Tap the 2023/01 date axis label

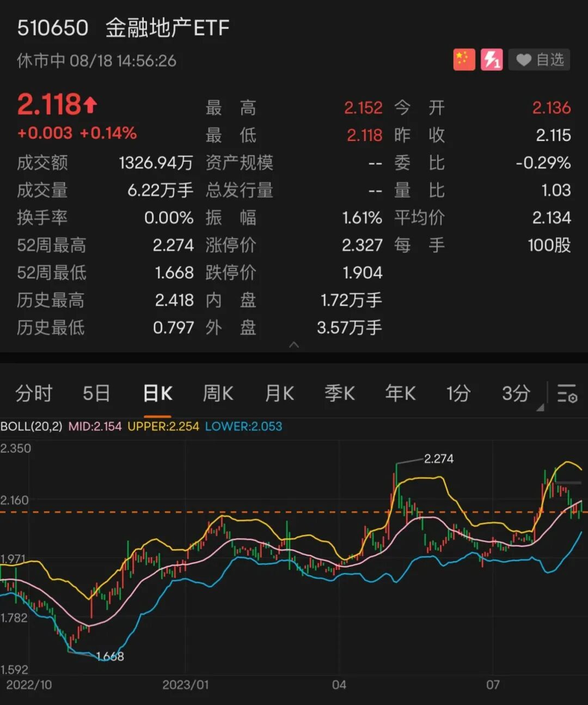tap(186, 685)
